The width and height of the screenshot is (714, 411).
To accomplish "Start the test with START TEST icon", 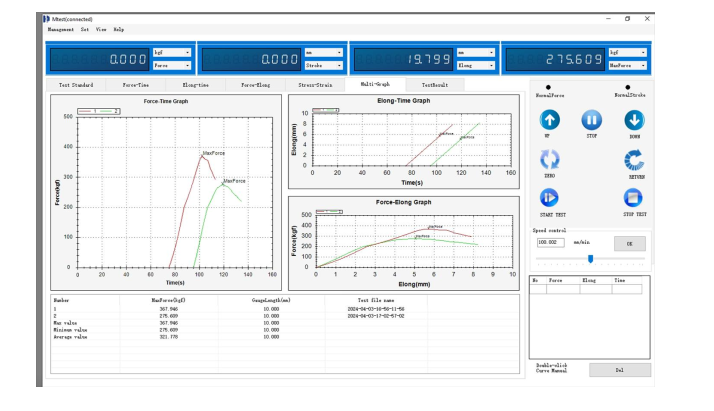I will (550, 198).
